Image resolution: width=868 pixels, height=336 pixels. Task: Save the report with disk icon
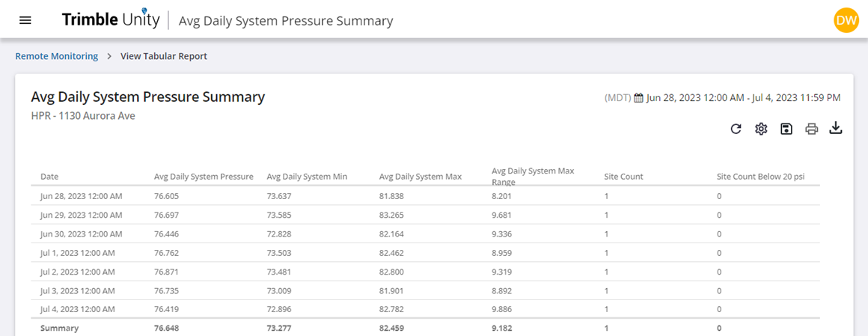click(x=786, y=129)
